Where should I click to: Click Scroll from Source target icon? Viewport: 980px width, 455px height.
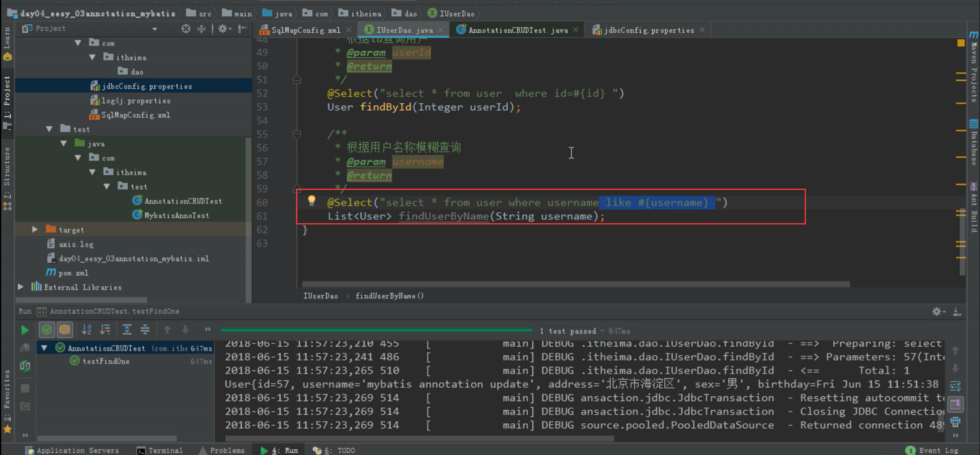(186, 28)
